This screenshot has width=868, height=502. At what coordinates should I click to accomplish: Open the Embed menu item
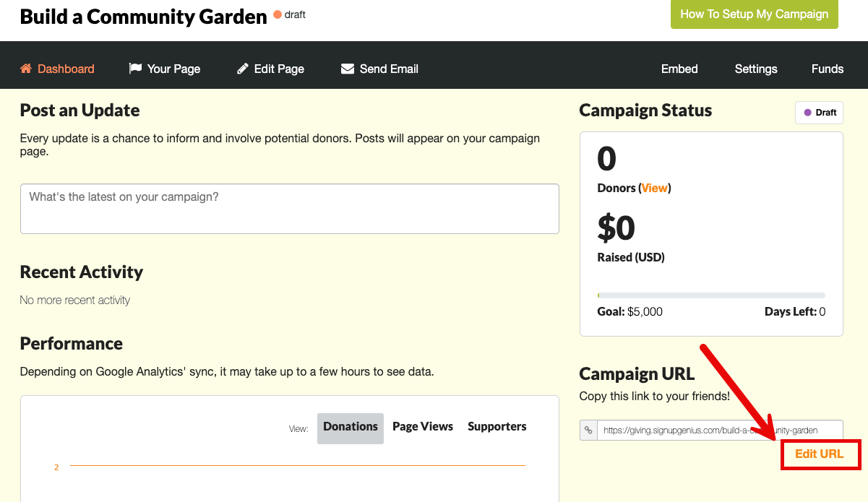pyautogui.click(x=679, y=69)
